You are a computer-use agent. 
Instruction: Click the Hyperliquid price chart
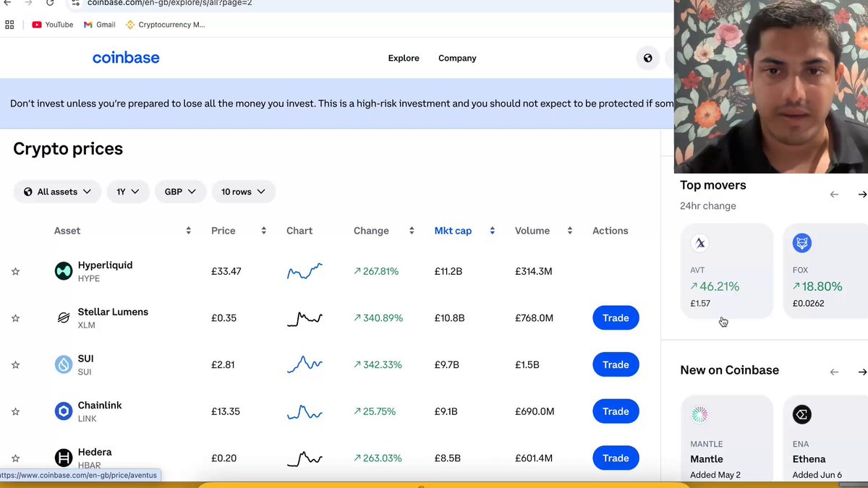[305, 271]
